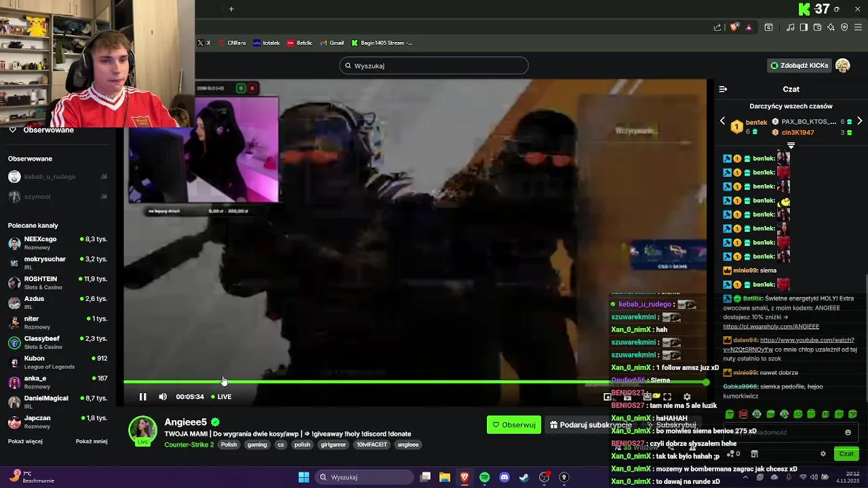Collapse the chat panel with arrow icon
This screenshot has height=488, width=868.
pos(723,89)
